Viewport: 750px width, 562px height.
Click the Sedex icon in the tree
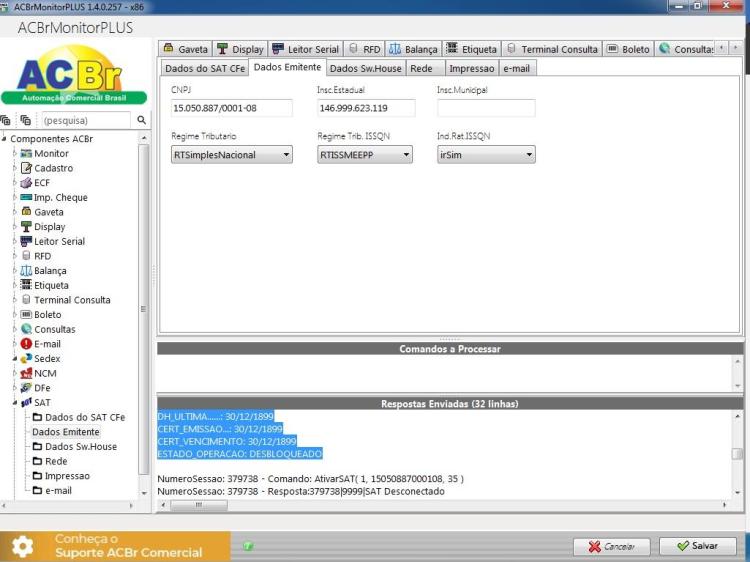coord(26,359)
